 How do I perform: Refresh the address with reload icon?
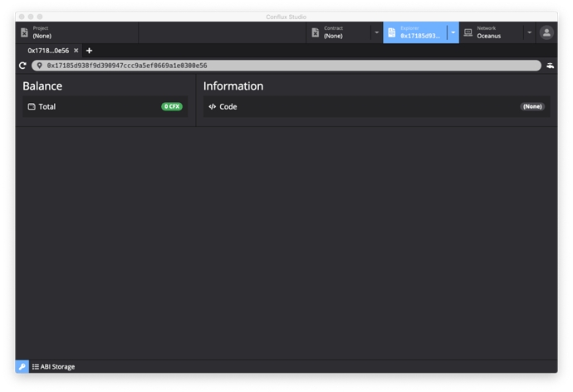tap(22, 66)
